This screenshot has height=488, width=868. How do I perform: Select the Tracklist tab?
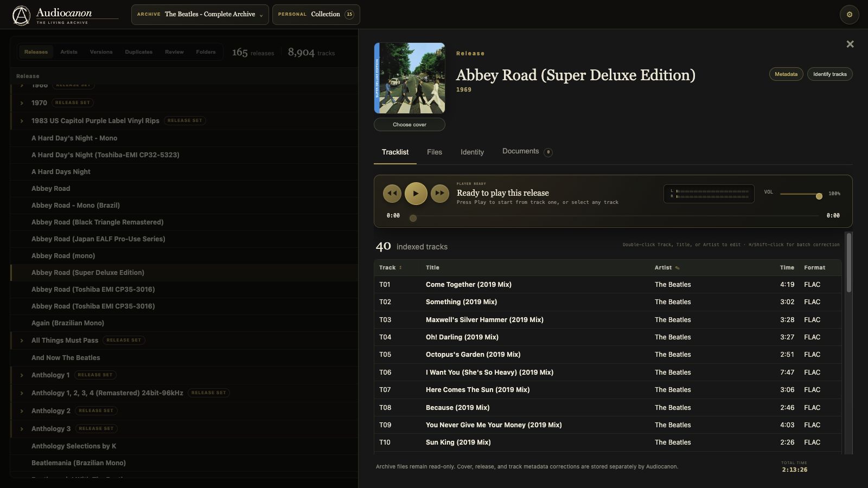(x=395, y=152)
